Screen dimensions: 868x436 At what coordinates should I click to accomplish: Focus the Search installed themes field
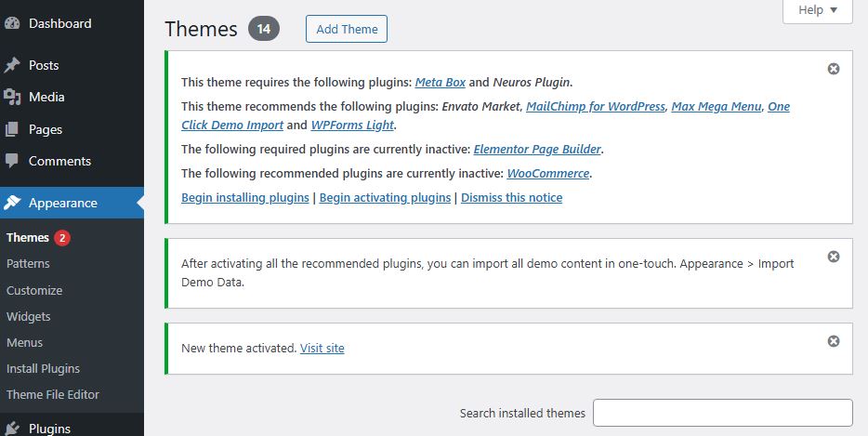722,413
